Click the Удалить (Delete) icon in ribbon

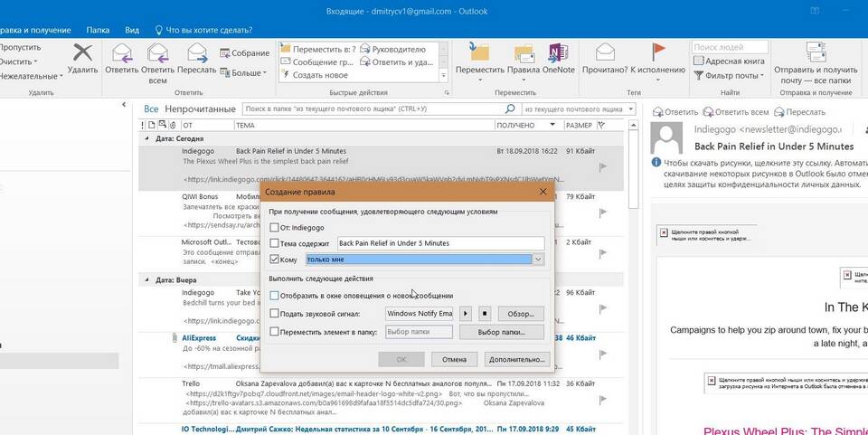[82, 55]
